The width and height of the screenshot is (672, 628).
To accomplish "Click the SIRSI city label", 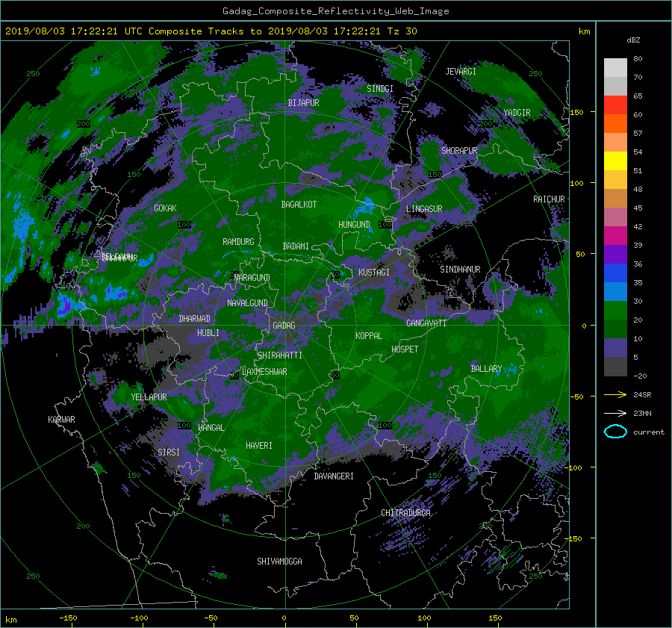I will tap(169, 453).
